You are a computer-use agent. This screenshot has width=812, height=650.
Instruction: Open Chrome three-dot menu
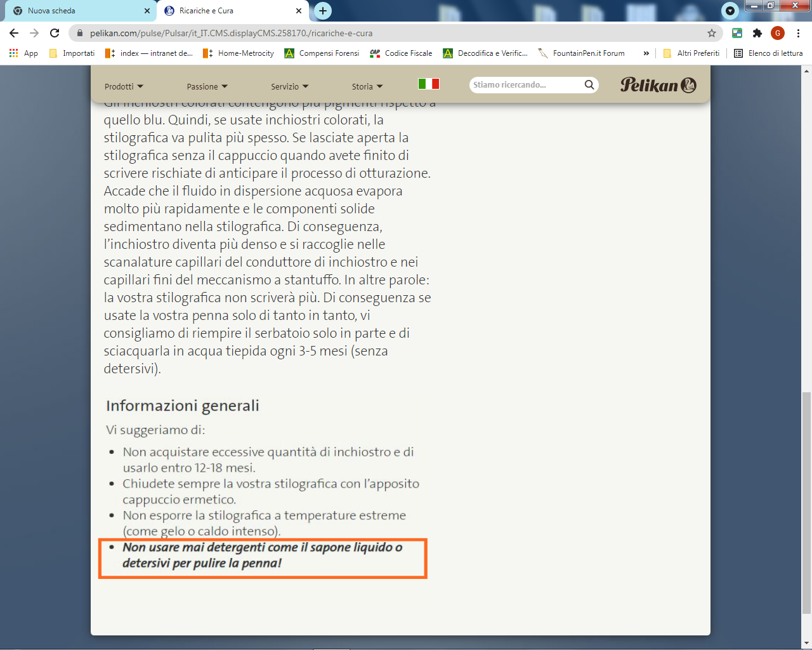(798, 33)
